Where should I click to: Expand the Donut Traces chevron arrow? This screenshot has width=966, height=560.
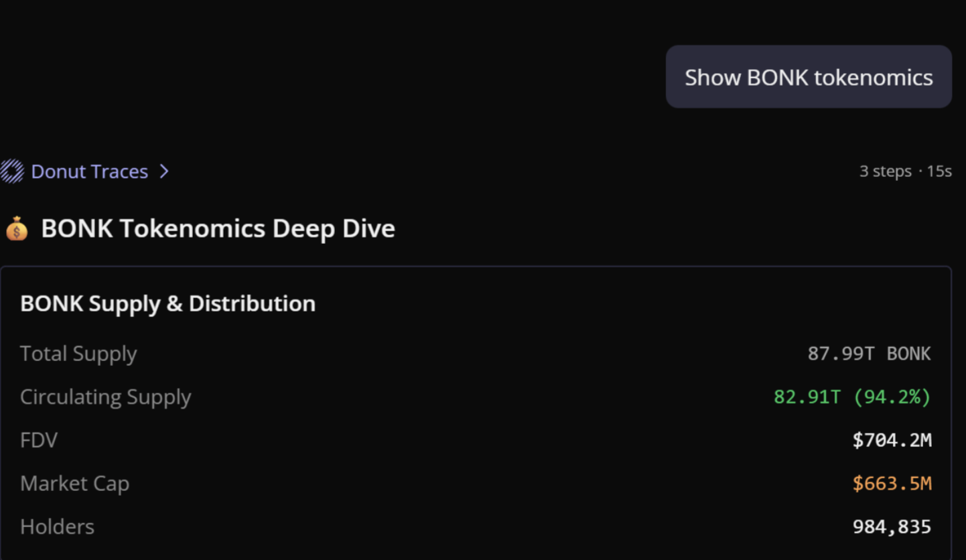[x=164, y=171]
